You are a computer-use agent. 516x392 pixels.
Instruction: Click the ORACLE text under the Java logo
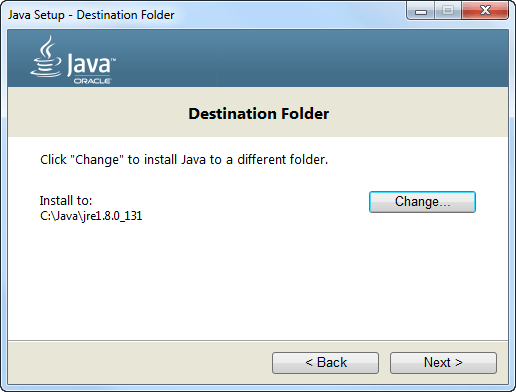(x=93, y=81)
